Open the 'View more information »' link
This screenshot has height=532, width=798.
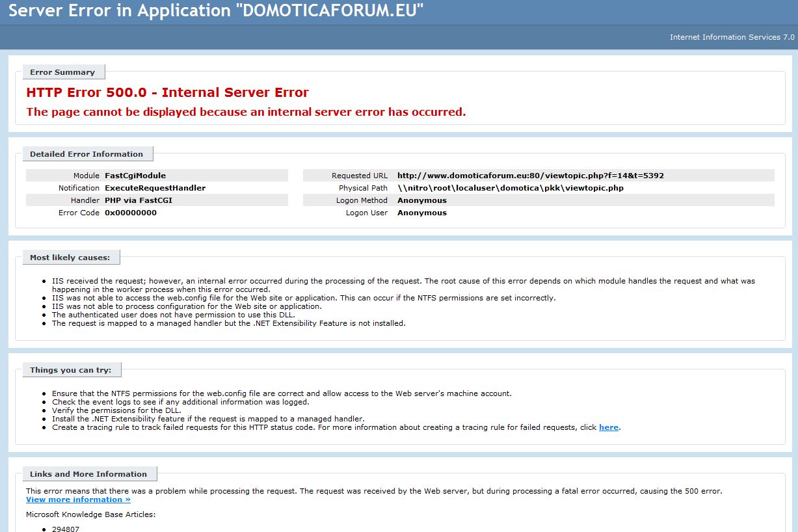point(78,499)
